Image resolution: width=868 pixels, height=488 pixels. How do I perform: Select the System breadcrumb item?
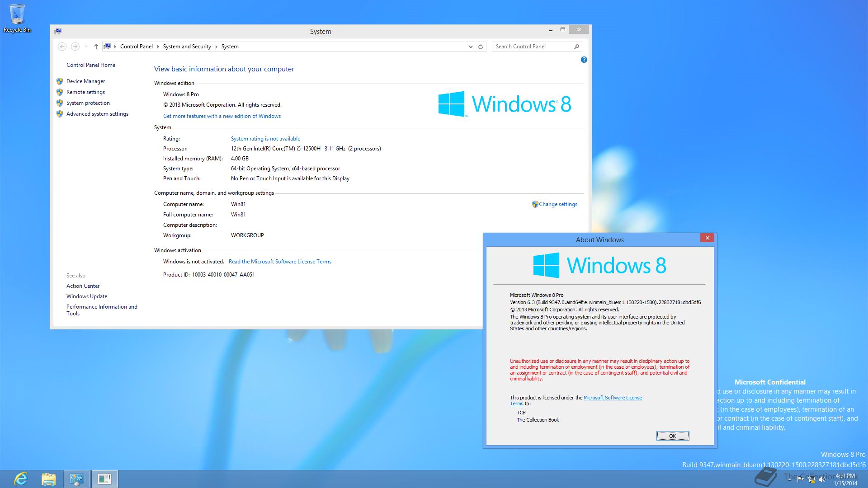click(230, 47)
